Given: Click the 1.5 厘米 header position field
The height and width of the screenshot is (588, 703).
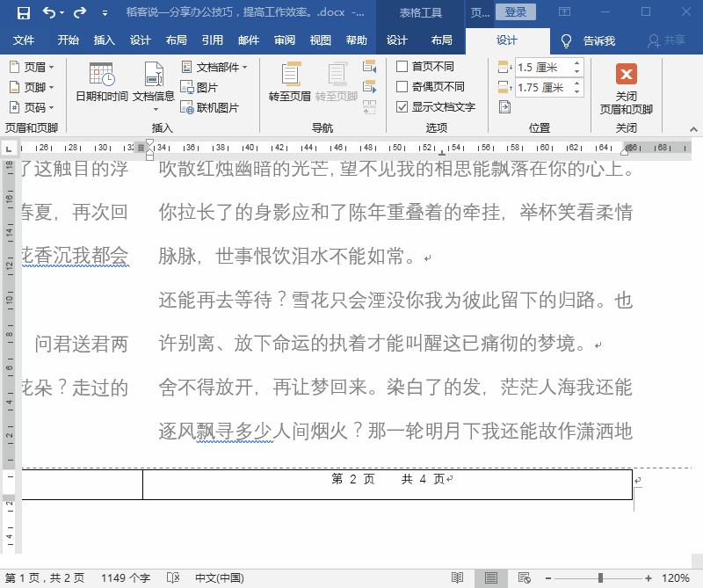Looking at the screenshot, I should click(540, 66).
